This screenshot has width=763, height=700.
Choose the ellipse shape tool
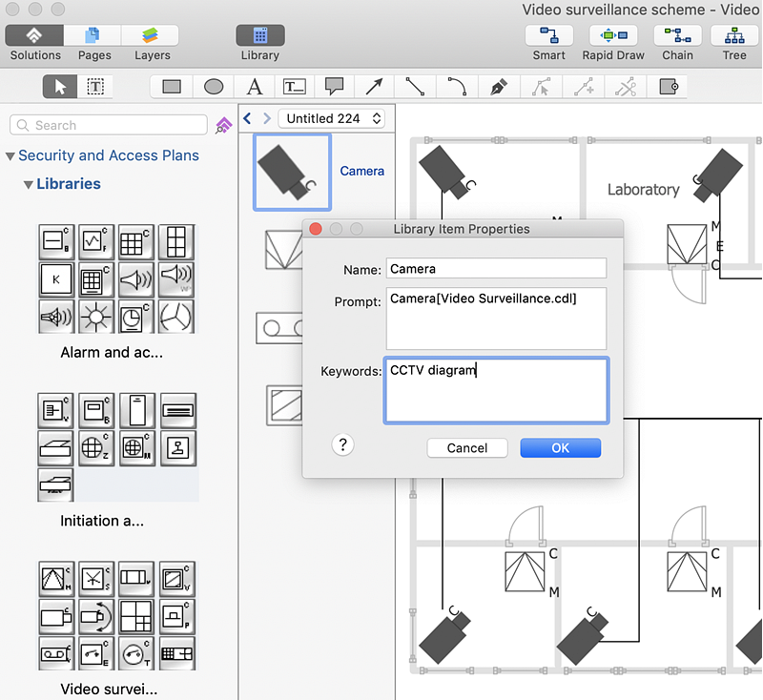[x=213, y=87]
